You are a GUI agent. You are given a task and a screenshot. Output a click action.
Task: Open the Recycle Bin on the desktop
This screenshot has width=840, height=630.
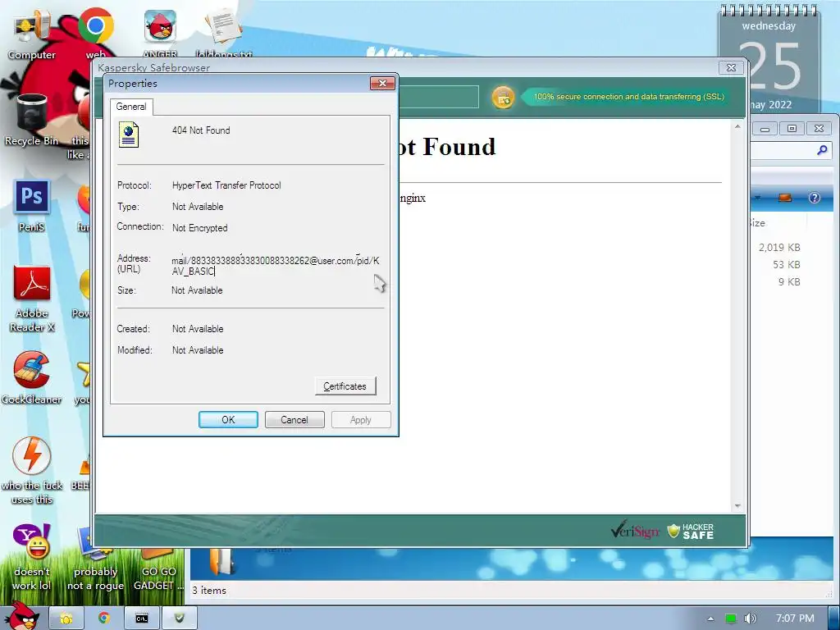point(32,119)
